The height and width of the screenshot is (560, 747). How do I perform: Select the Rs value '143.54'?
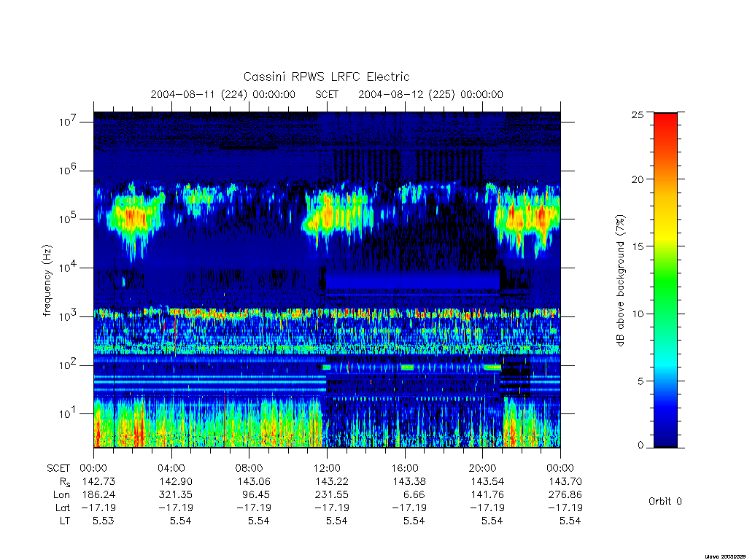(487, 481)
